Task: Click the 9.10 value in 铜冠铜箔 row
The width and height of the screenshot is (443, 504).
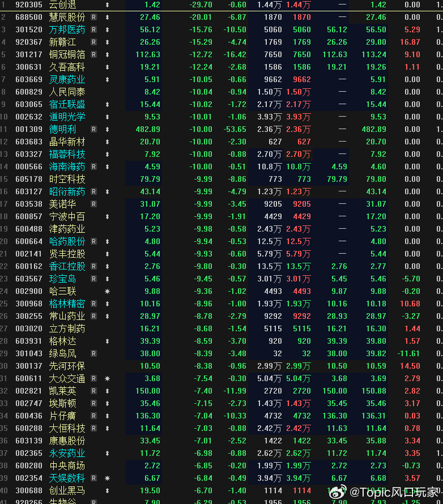Action: (x=412, y=54)
